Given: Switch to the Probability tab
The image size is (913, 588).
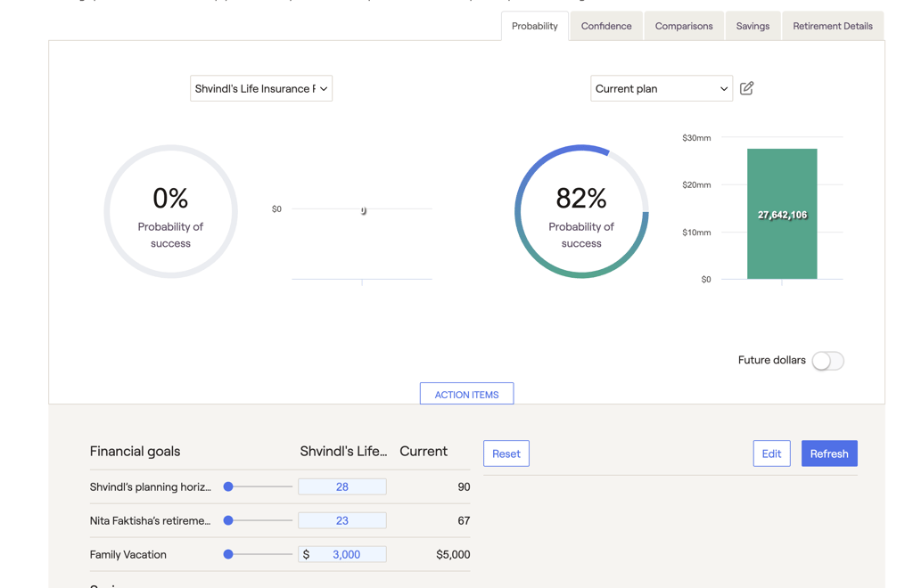Looking at the screenshot, I should 534,26.
